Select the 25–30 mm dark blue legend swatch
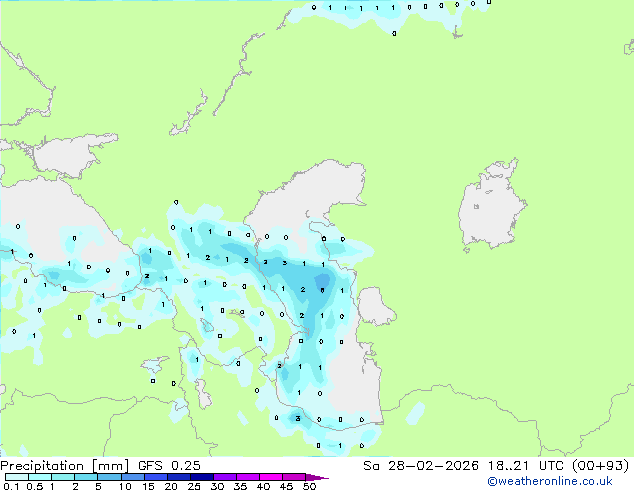 point(201,477)
